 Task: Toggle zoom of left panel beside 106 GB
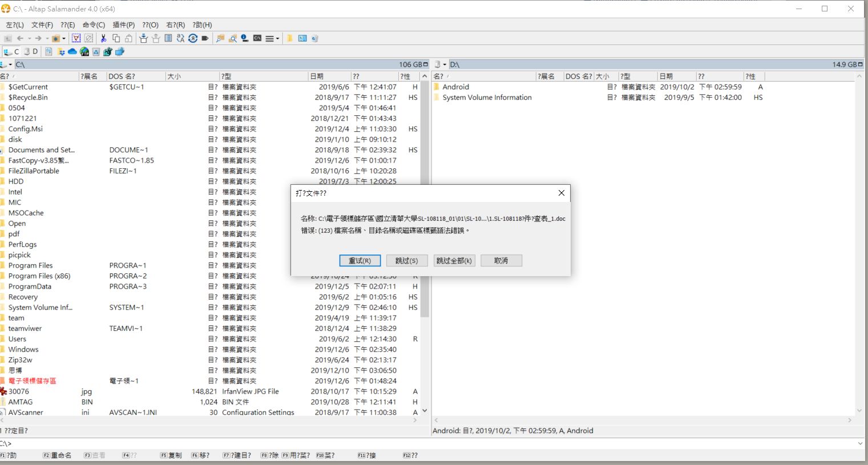(426, 64)
